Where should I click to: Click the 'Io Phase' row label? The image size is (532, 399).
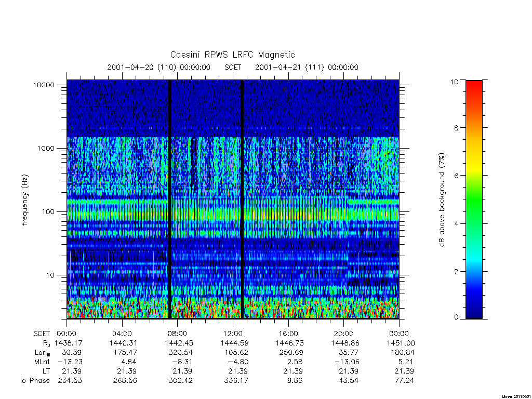(35, 381)
